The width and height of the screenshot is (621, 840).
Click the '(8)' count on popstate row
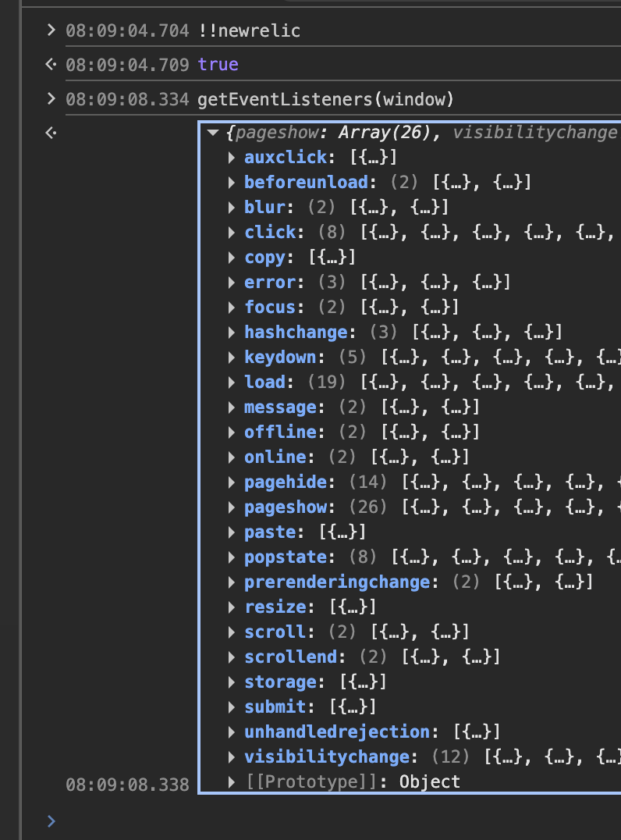tap(363, 557)
